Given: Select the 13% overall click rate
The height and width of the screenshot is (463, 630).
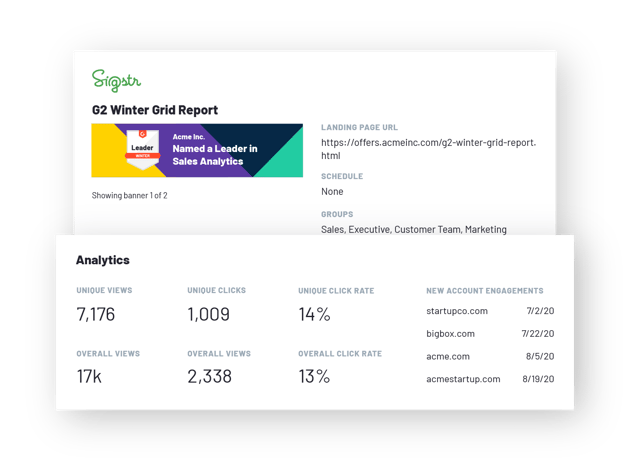Looking at the screenshot, I should point(314,377).
